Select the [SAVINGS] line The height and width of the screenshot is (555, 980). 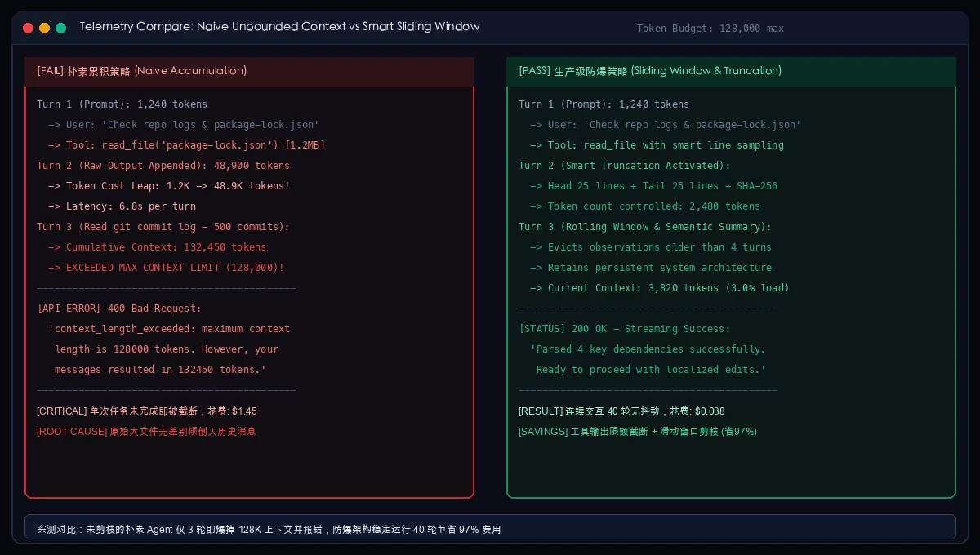click(x=638, y=431)
